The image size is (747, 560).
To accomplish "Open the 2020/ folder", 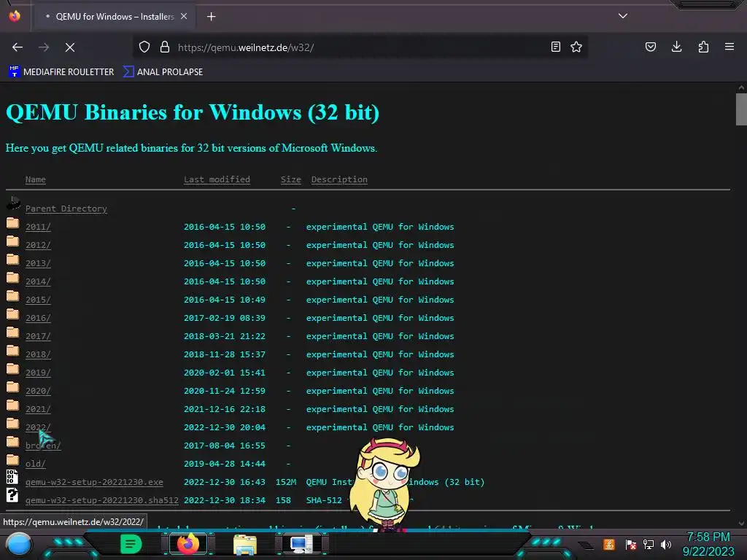I will (38, 391).
